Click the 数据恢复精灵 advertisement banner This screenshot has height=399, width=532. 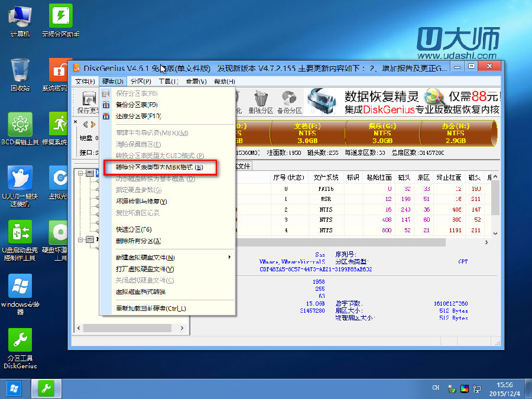[403, 102]
